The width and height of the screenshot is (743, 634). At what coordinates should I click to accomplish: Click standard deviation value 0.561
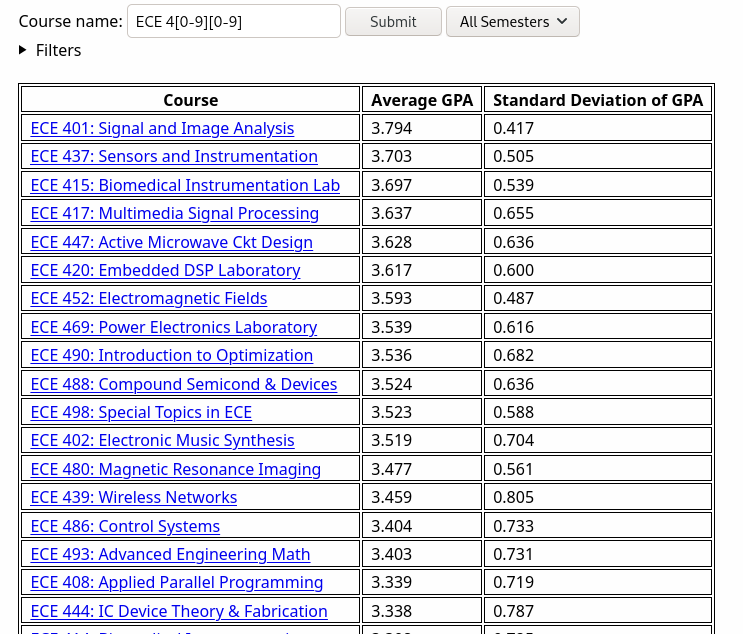[514, 469]
